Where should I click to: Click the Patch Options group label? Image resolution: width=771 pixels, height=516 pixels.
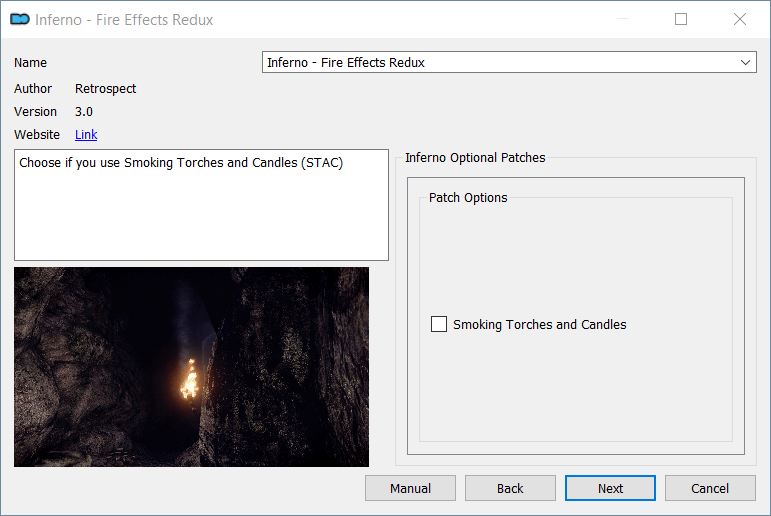pos(468,198)
